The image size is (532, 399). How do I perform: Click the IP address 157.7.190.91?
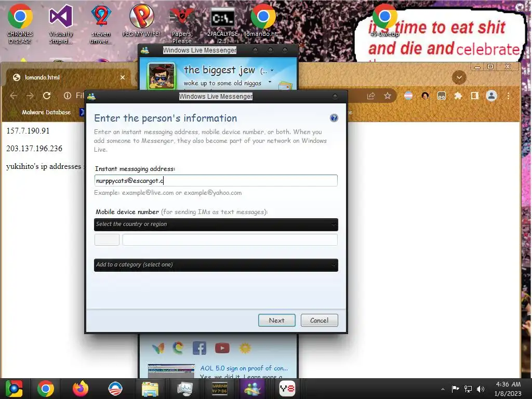coord(28,130)
